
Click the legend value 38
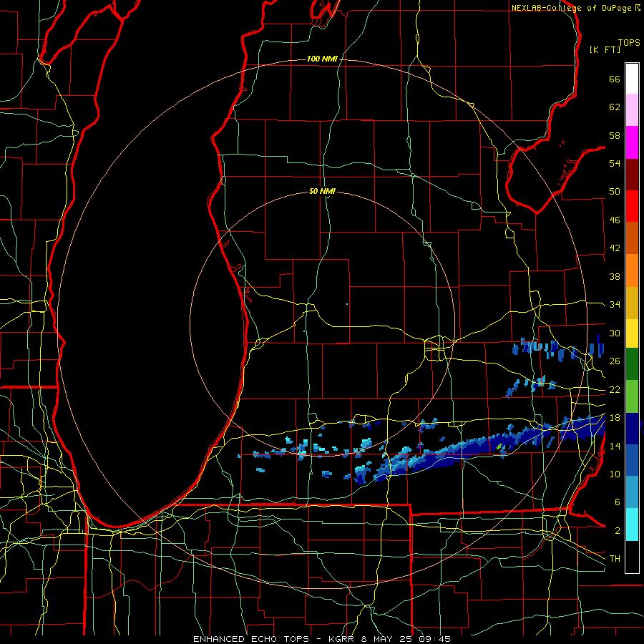tap(615, 277)
